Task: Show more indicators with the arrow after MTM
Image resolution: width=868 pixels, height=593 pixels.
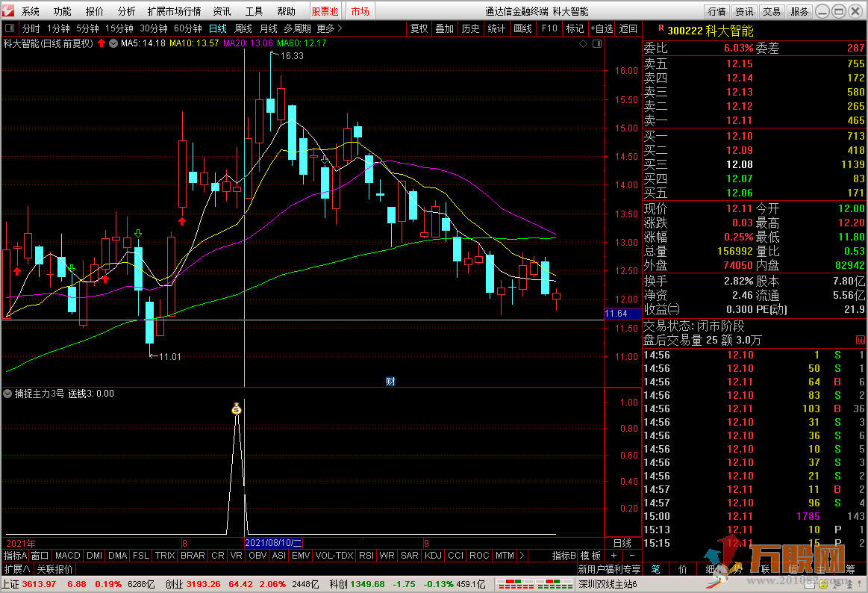Action: click(x=522, y=556)
